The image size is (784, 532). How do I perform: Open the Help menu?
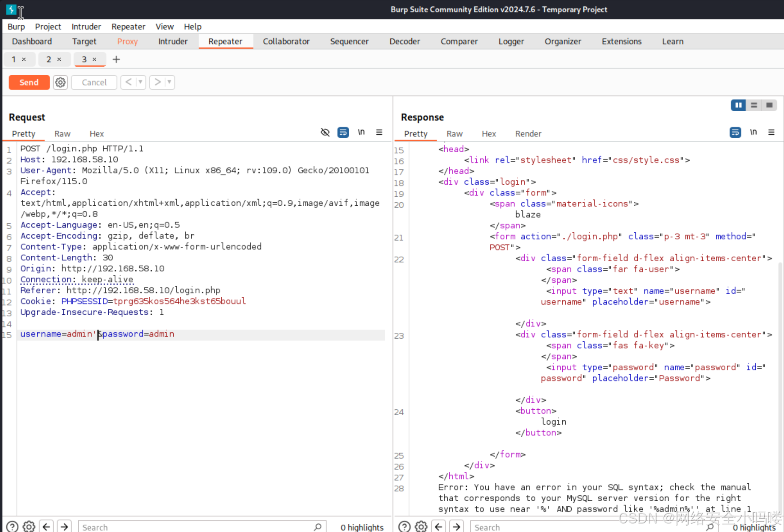click(193, 27)
